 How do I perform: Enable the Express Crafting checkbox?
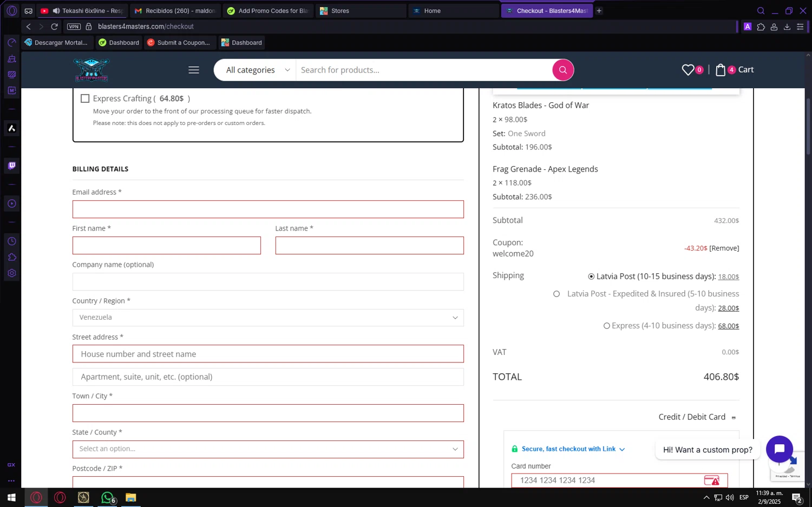coord(85,98)
